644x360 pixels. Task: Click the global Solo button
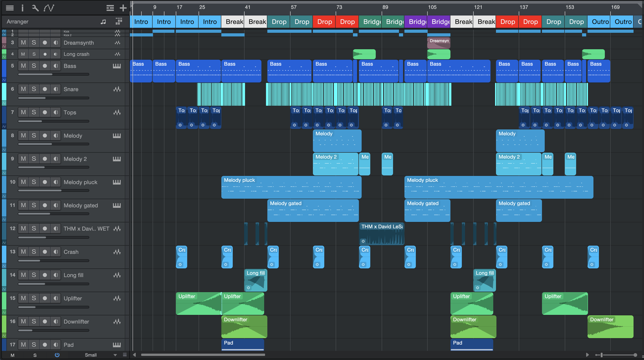(x=35, y=355)
